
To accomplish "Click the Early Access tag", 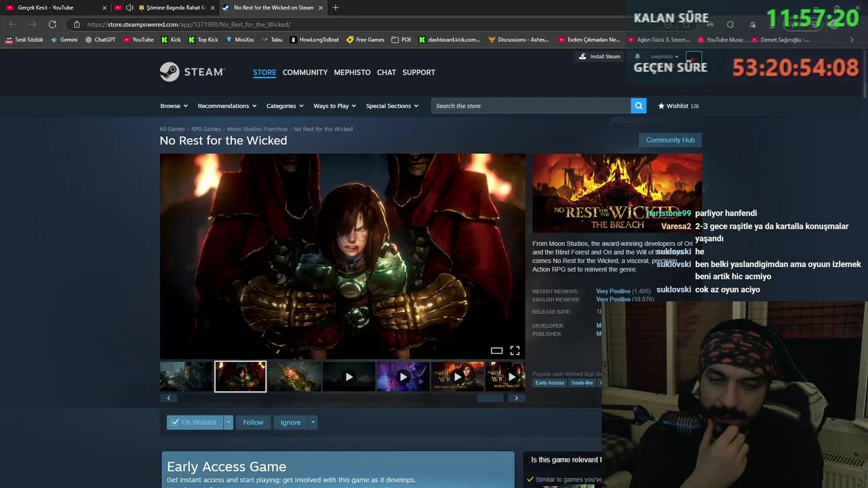I will (549, 383).
